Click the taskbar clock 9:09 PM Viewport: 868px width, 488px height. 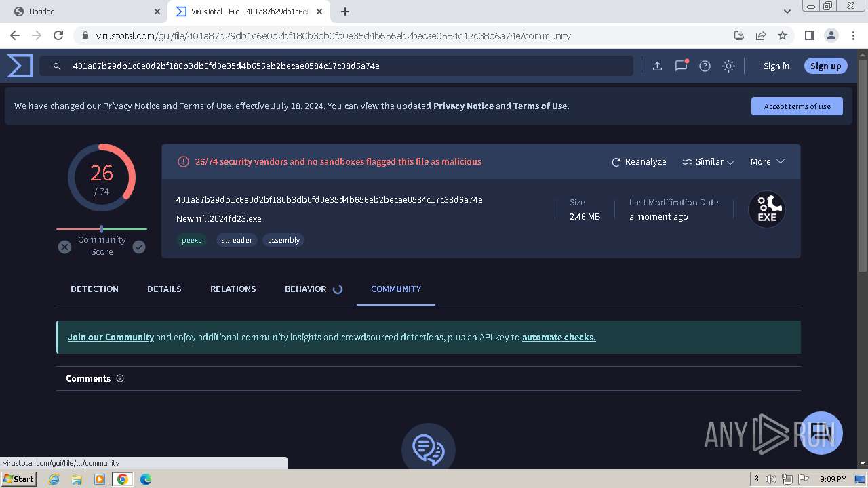point(833,479)
